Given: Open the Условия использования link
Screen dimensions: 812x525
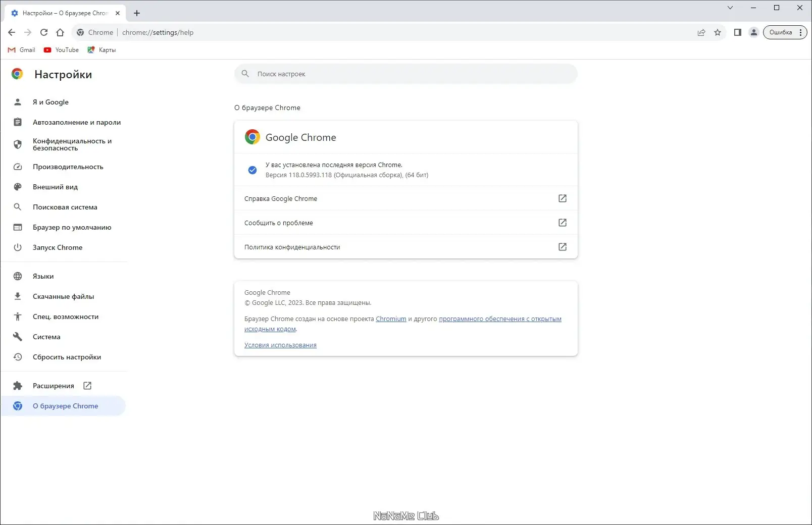Looking at the screenshot, I should [280, 345].
